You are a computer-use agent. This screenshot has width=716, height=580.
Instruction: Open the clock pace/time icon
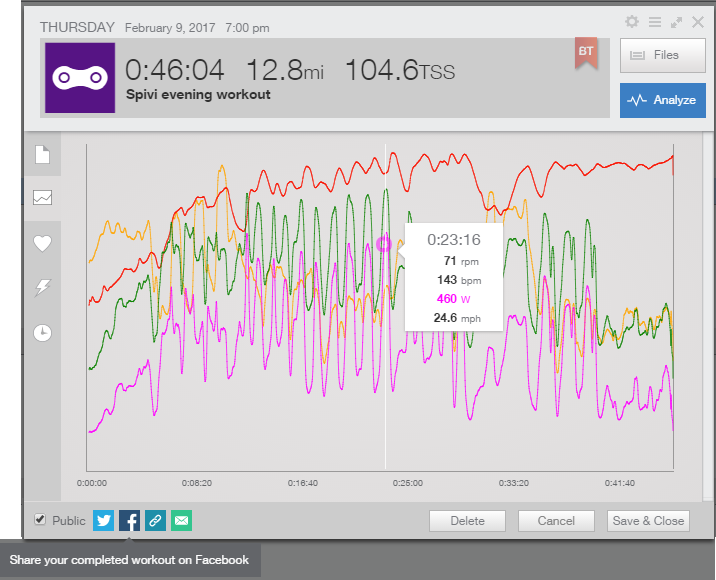pos(42,332)
